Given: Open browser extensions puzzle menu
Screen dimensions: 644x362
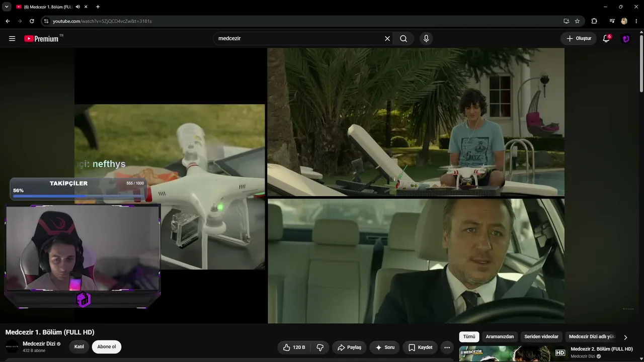Looking at the screenshot, I should click(x=594, y=21).
